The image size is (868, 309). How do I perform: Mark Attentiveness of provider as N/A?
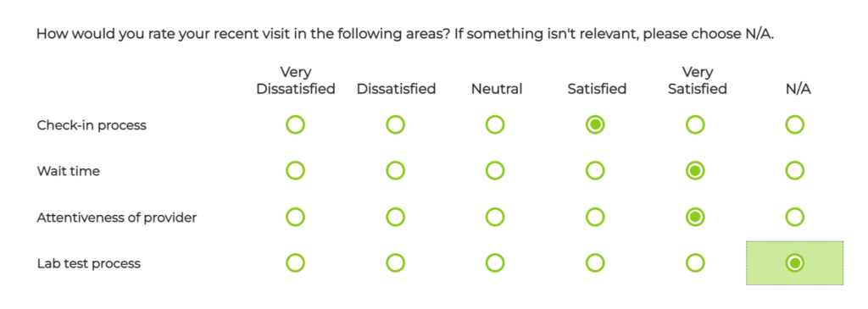pyautogui.click(x=795, y=218)
